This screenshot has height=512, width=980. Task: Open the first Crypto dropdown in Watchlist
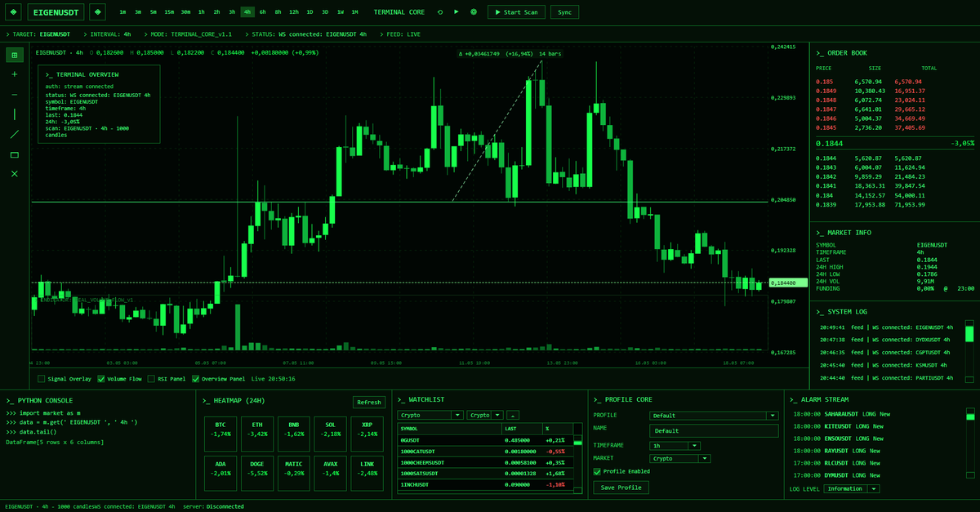click(x=431, y=415)
